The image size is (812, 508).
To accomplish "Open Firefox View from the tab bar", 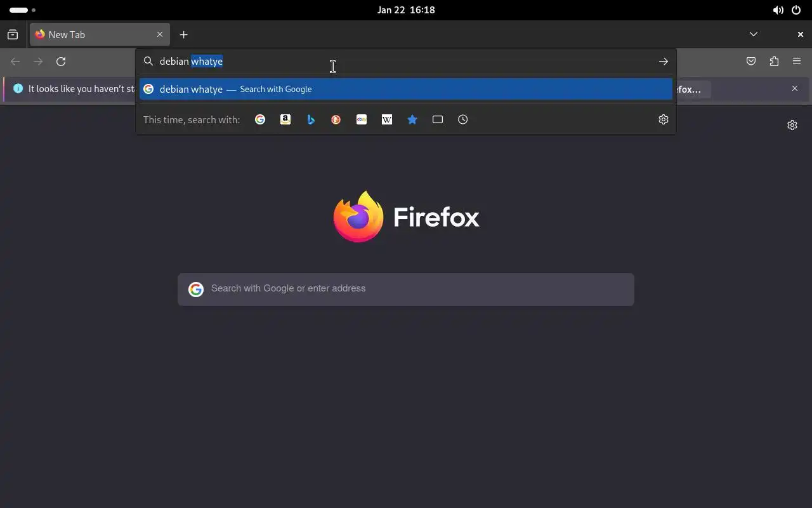I will (13, 35).
